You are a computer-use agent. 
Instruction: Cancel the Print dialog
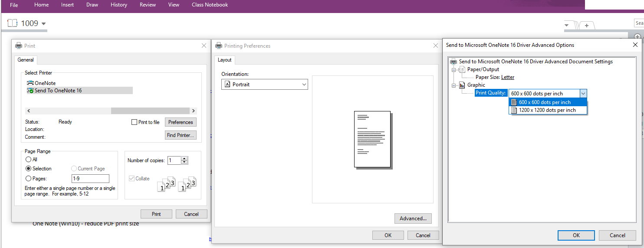coord(191,214)
